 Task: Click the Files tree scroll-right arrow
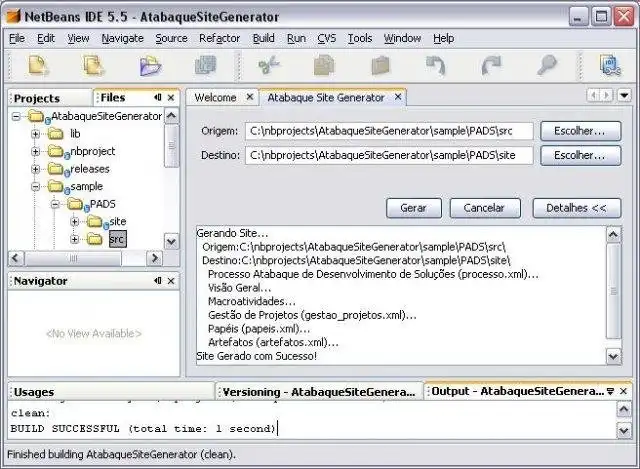click(155, 258)
